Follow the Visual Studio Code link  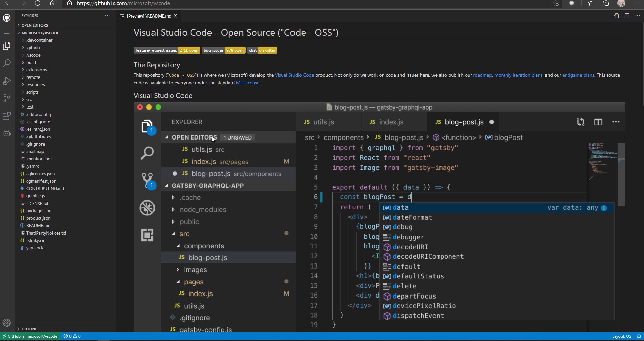click(x=295, y=75)
